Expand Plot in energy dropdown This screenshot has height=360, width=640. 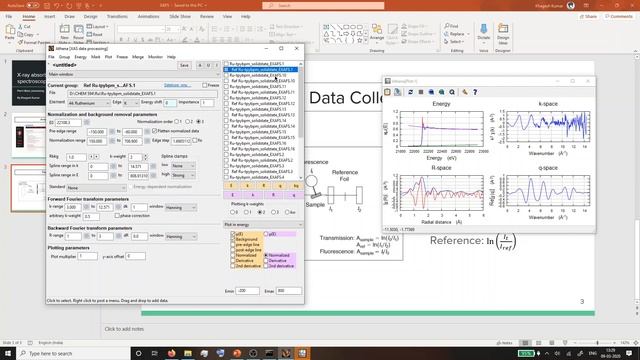263,225
